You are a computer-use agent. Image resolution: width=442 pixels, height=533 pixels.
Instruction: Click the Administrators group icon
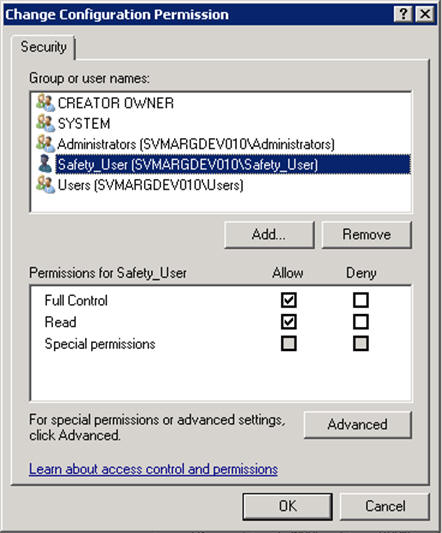(45, 144)
